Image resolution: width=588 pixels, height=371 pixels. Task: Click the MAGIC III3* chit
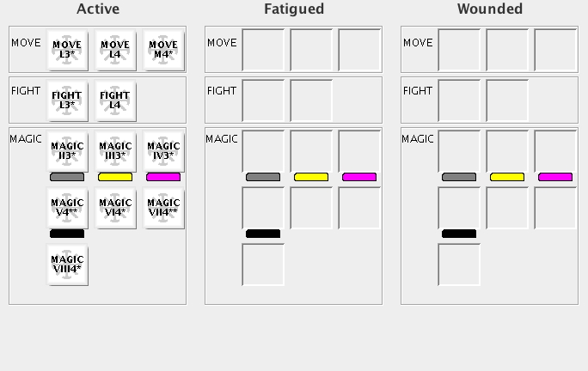point(115,151)
